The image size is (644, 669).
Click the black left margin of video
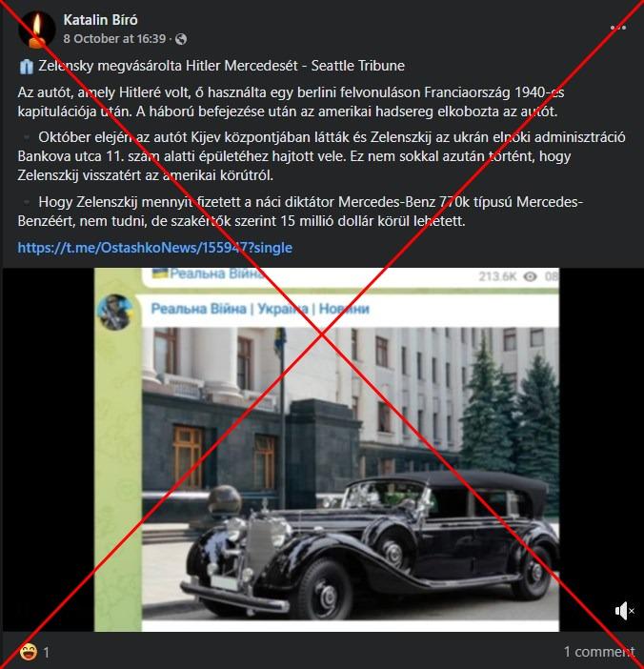[x=49, y=449]
